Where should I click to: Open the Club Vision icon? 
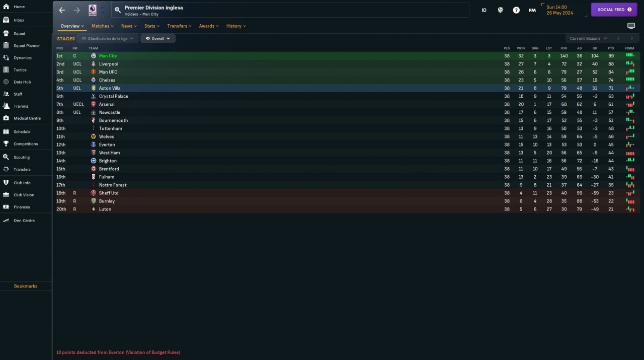click(x=6, y=195)
